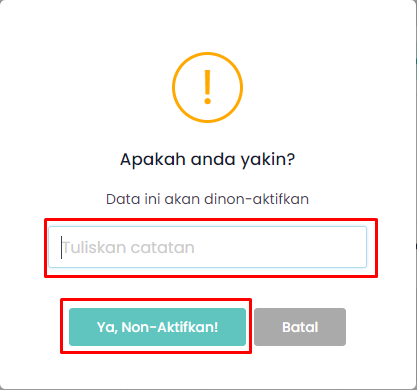Image resolution: width=417 pixels, height=390 pixels.
Task: Click the "Data ini akan dinon-aktifkan" message
Action: [x=207, y=199]
